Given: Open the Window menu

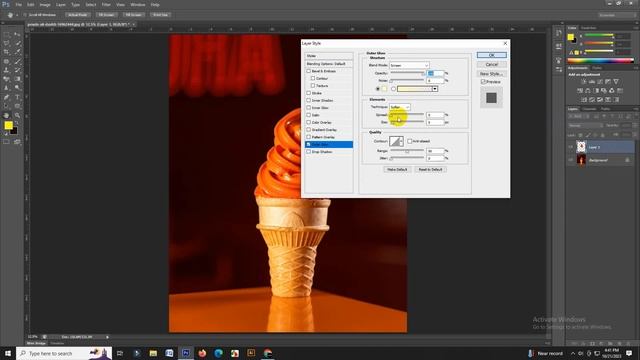Looking at the screenshot, I should [x=138, y=4].
